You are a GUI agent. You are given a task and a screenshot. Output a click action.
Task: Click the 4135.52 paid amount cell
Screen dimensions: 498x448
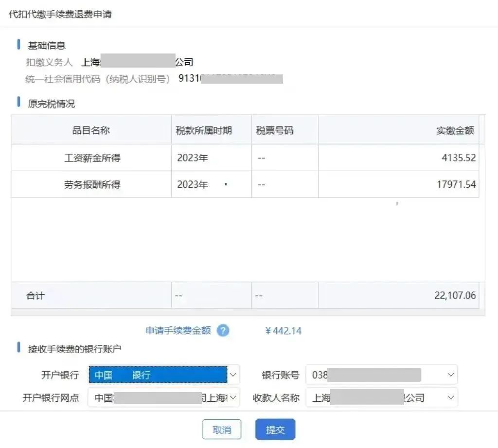click(x=459, y=158)
